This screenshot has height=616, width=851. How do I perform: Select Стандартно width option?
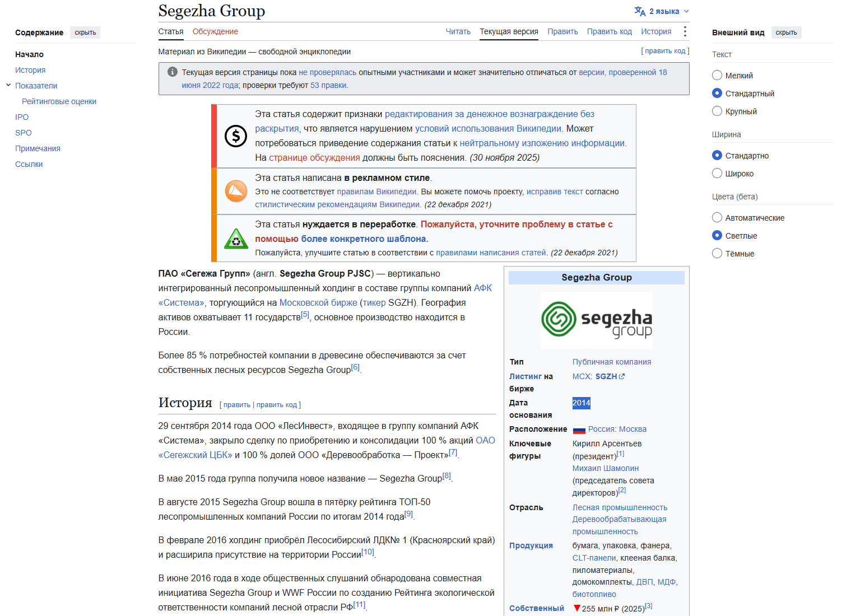tap(717, 155)
